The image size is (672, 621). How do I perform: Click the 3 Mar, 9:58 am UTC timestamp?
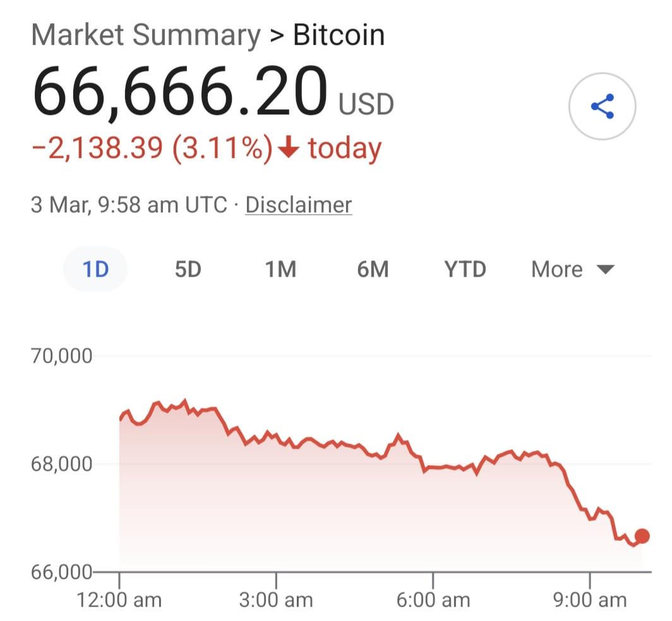(128, 205)
